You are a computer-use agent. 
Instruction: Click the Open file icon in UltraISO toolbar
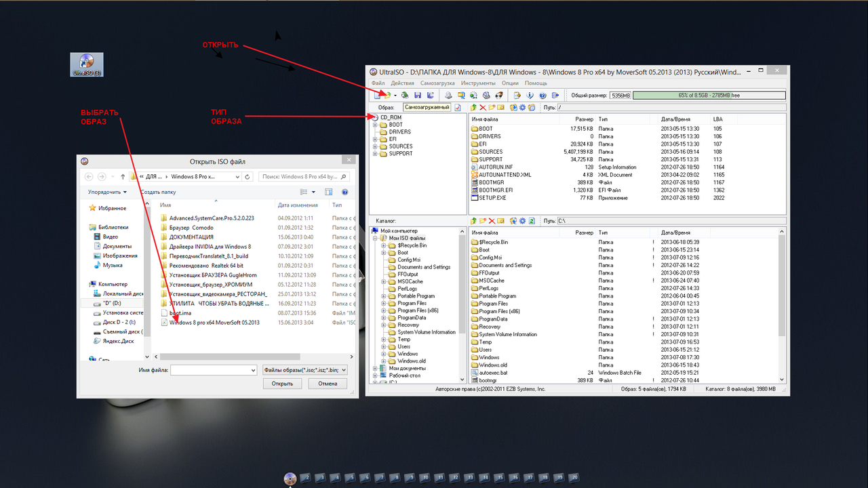pos(387,96)
